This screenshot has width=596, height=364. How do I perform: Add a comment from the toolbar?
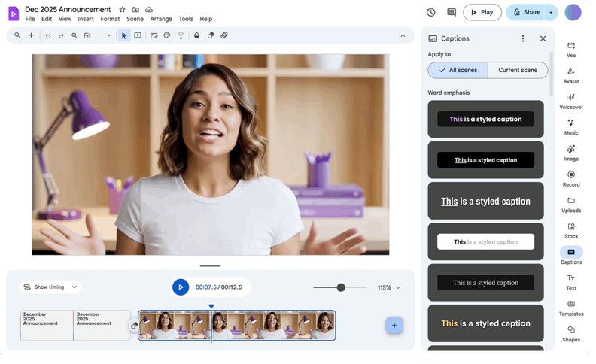click(138, 35)
